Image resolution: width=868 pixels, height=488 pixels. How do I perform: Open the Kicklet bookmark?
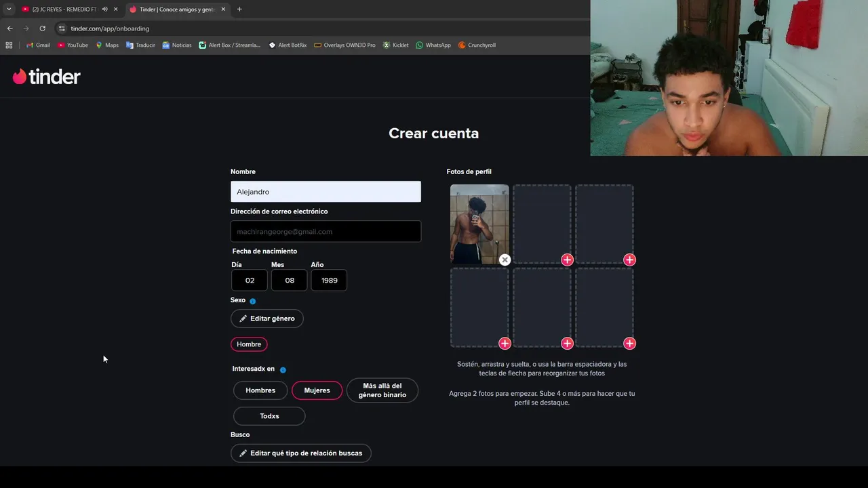[396, 45]
